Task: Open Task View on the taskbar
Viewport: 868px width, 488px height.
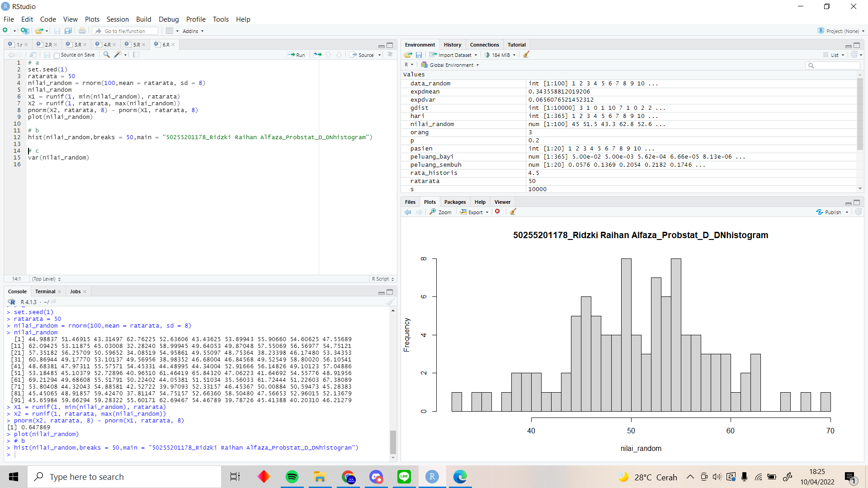Action: tap(235, 477)
